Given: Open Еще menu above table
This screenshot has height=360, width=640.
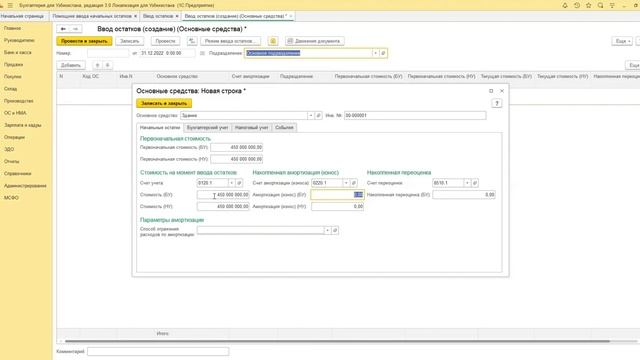Looking at the screenshot, I should [x=633, y=65].
